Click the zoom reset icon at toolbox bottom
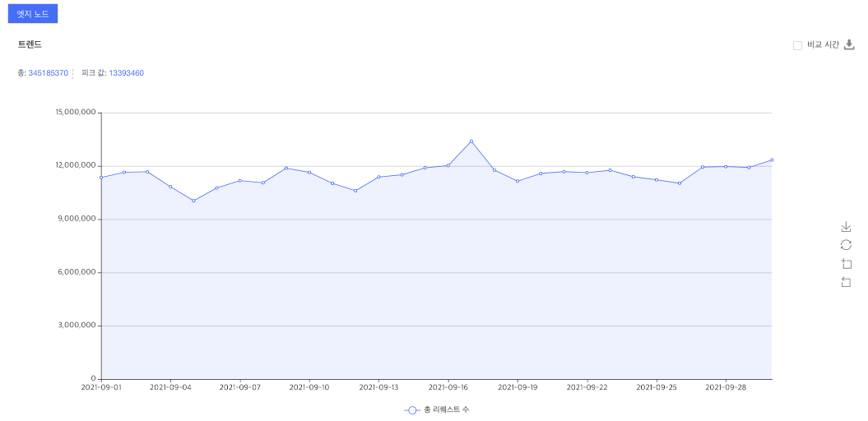The width and height of the screenshot is (868, 421). (846, 282)
